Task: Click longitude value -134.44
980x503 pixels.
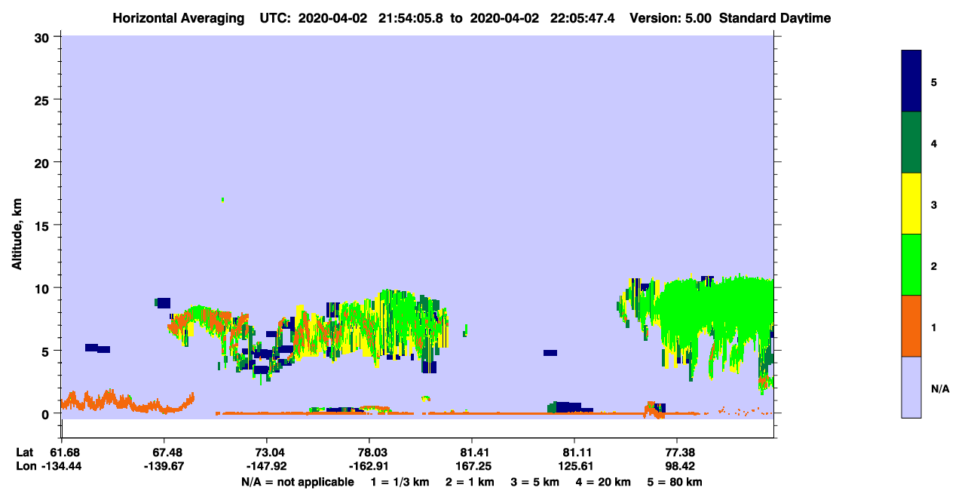Action: coord(61,466)
